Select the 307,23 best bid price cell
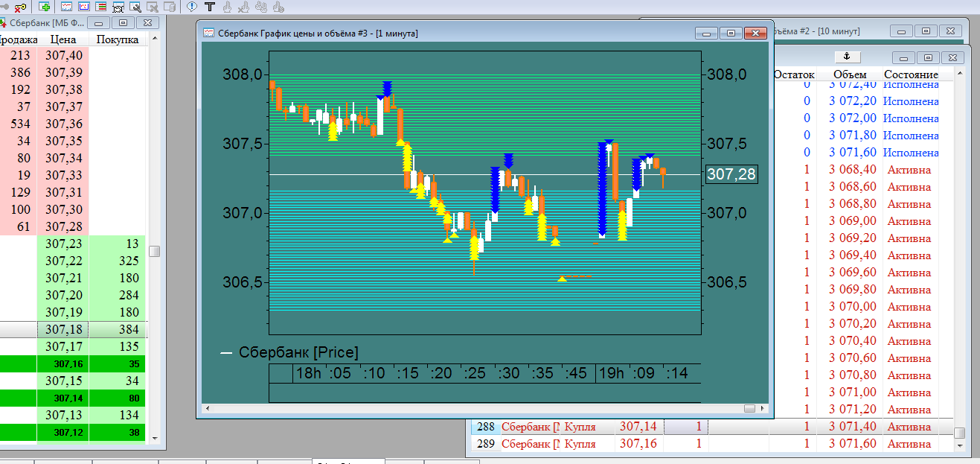 63,244
